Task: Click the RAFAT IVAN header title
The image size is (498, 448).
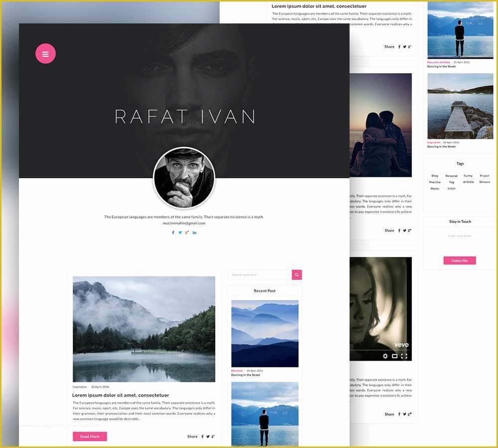Action: (185, 116)
